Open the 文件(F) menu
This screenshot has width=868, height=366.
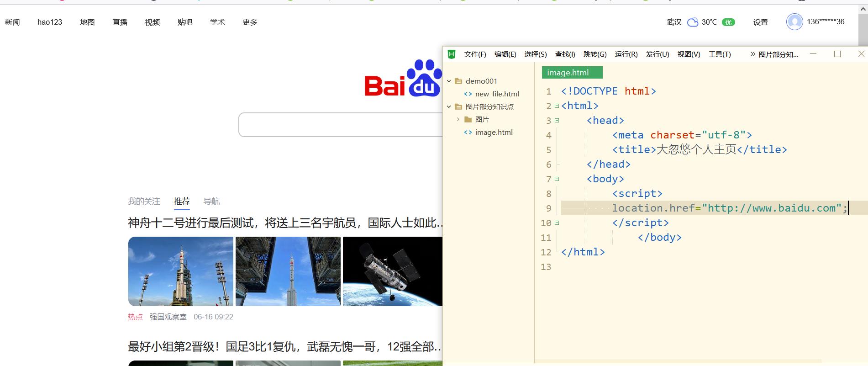coord(475,54)
